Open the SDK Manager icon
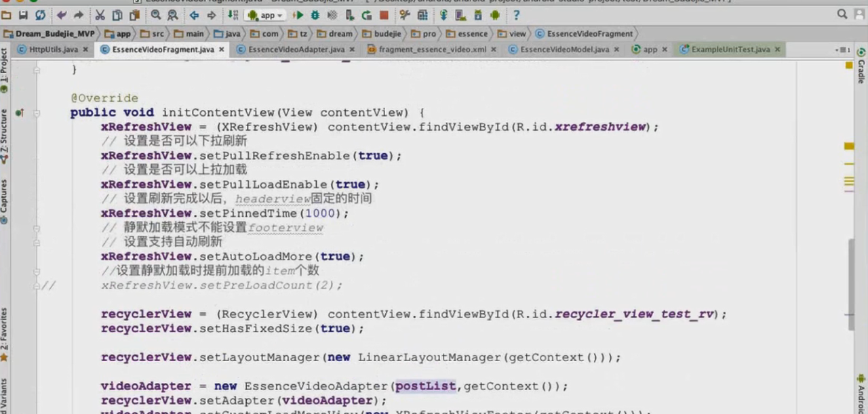The image size is (868, 414). click(x=478, y=15)
